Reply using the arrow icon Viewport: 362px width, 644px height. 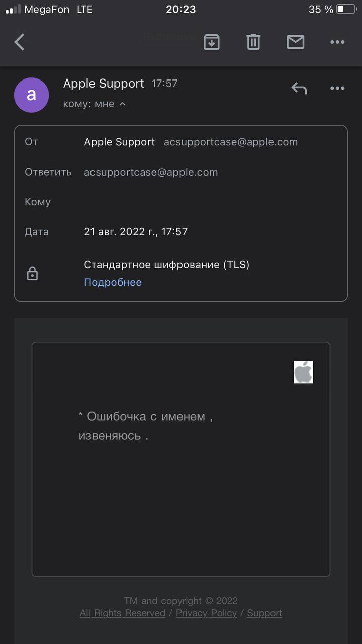click(x=299, y=89)
